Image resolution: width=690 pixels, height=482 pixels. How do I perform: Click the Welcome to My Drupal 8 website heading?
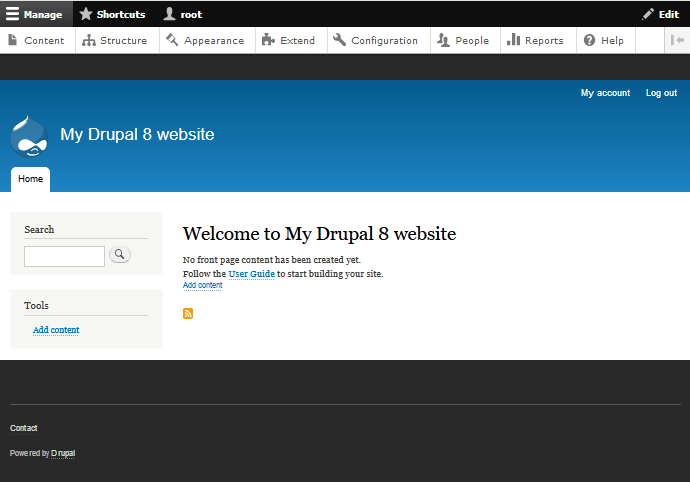point(319,234)
